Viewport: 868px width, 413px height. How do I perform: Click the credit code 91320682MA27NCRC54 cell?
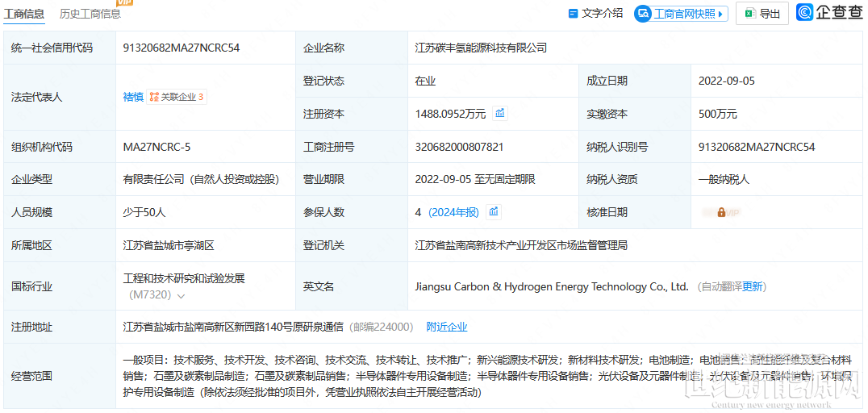[x=181, y=48]
